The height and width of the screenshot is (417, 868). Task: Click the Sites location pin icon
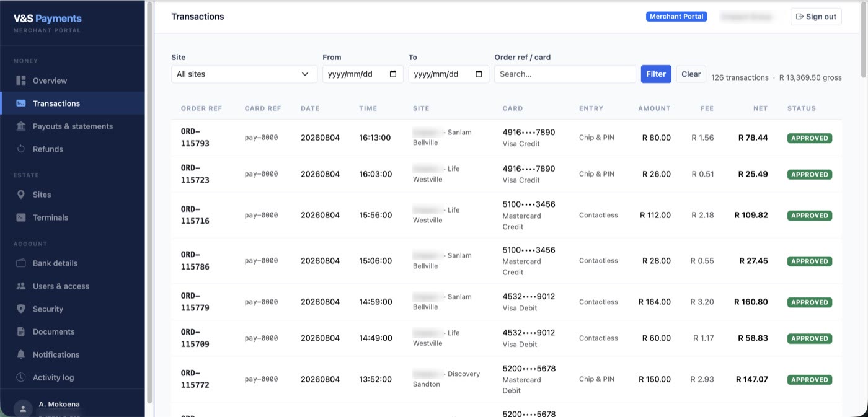(21, 195)
